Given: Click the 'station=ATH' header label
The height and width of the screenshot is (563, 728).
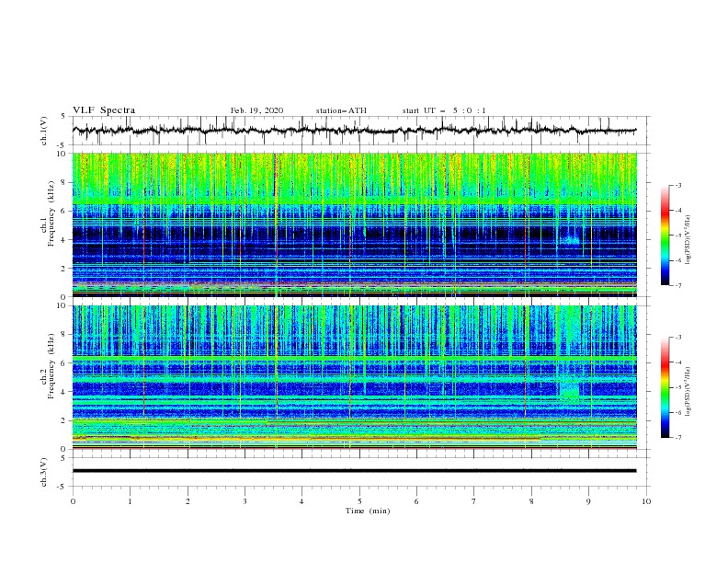Looking at the screenshot, I should pyautogui.click(x=341, y=110).
